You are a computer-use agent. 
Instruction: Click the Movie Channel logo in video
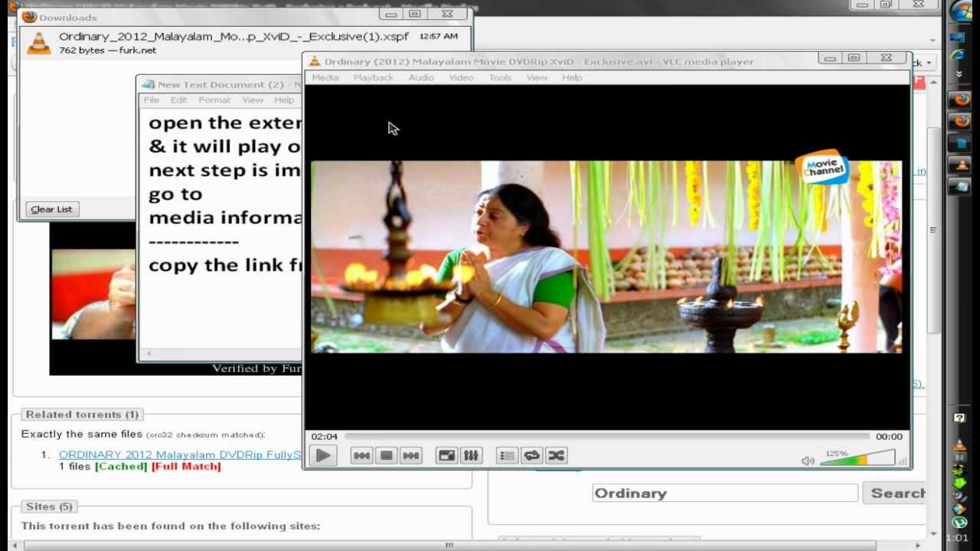pyautogui.click(x=822, y=168)
